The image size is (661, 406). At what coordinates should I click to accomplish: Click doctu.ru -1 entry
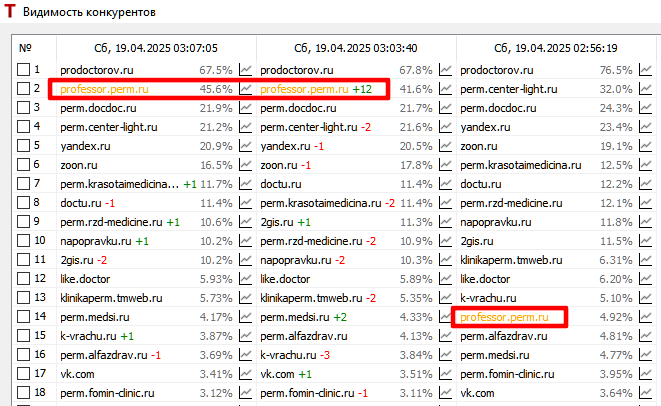[x=87, y=203]
